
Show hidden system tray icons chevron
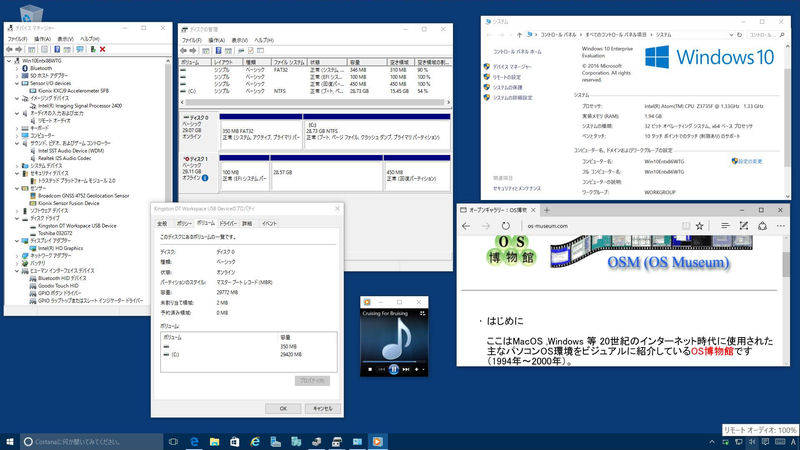tap(712, 442)
